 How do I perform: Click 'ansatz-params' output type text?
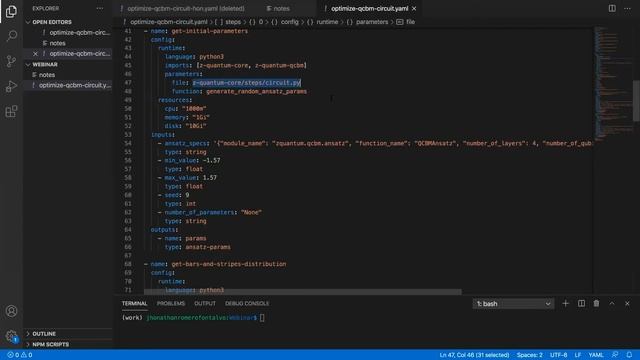208,247
